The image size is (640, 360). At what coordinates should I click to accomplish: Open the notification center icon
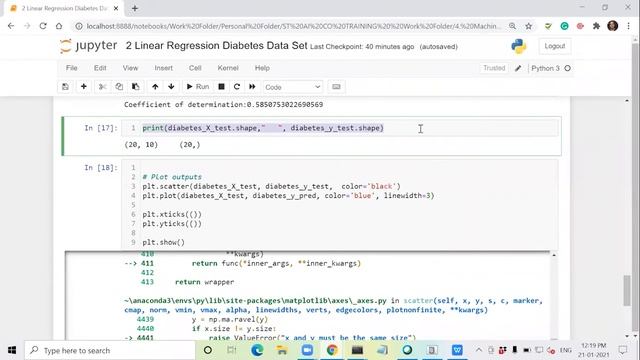click(x=623, y=350)
